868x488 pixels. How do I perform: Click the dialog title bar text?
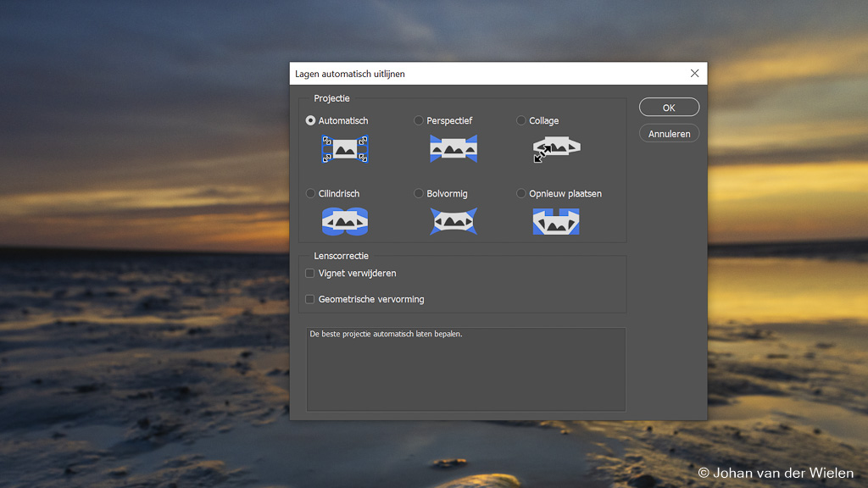coord(350,74)
